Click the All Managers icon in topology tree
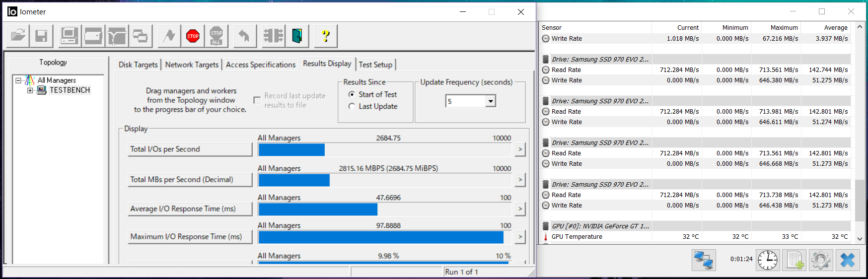Screen dimensions: 868x279 [30, 80]
